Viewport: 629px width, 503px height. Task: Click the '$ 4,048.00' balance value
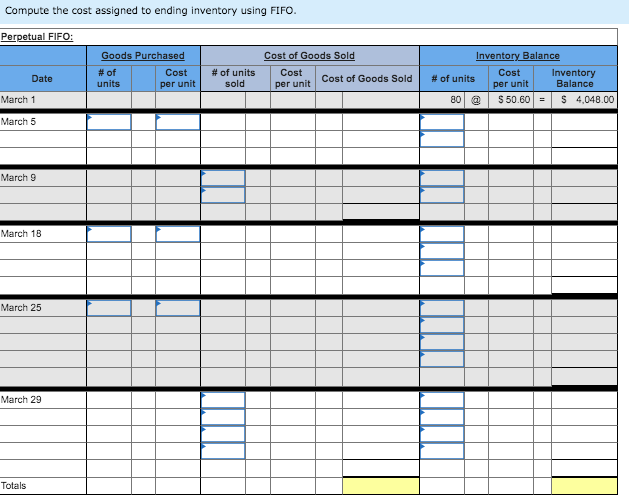(588, 99)
